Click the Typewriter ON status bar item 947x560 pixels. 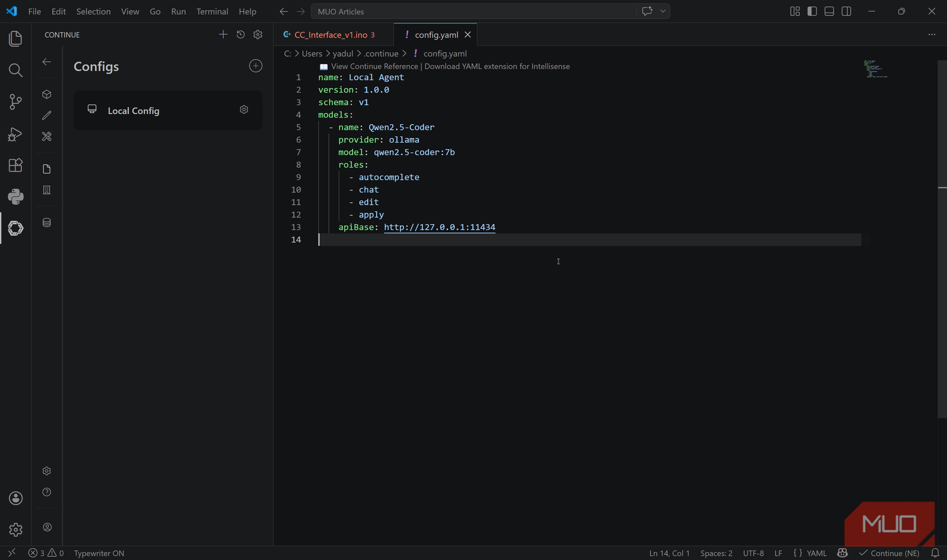[99, 553]
